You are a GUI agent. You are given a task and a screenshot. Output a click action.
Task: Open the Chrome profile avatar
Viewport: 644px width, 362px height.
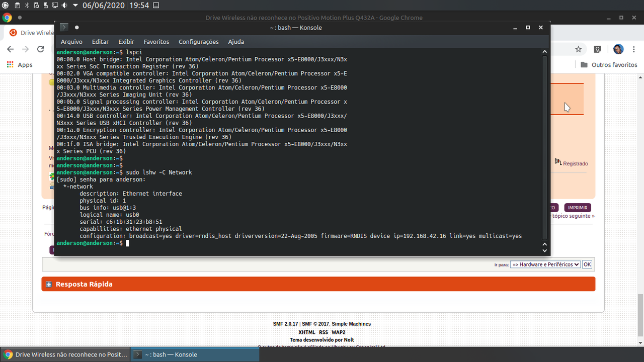[x=618, y=49]
